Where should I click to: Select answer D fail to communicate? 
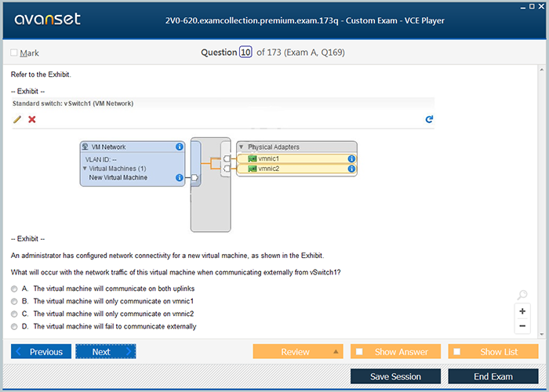coord(14,327)
